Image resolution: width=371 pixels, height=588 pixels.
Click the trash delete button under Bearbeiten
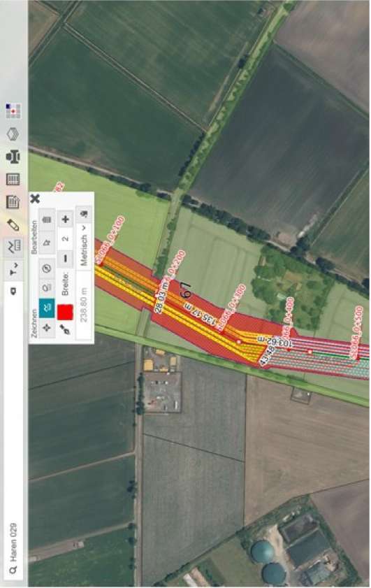[47, 220]
